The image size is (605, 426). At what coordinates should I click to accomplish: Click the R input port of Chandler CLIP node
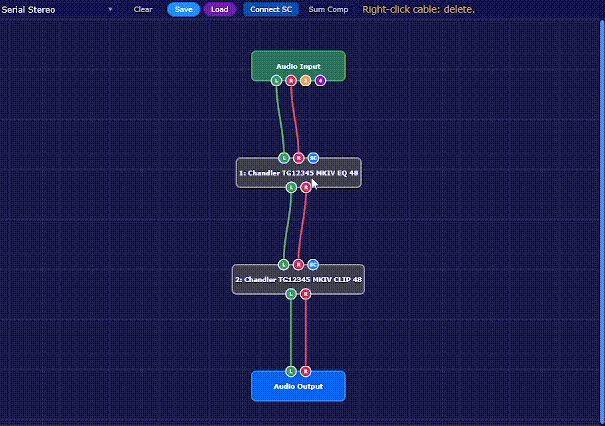point(298,265)
